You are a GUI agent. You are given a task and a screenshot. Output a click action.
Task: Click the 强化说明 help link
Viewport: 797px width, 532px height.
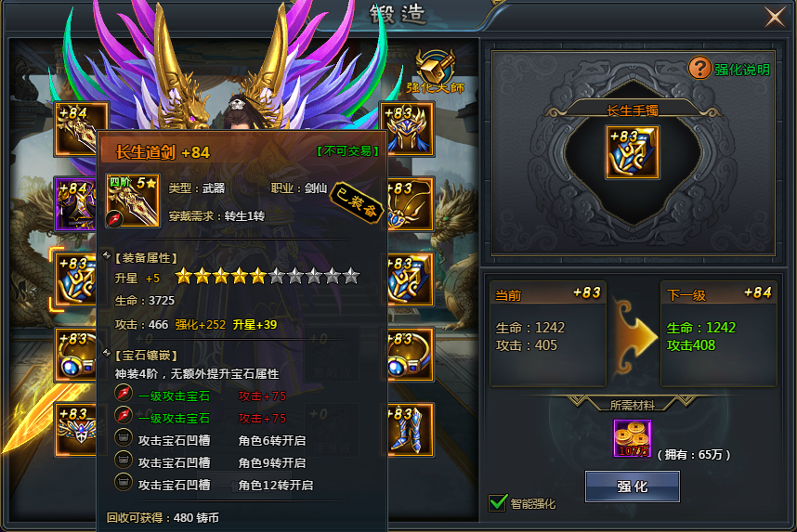tap(742, 70)
